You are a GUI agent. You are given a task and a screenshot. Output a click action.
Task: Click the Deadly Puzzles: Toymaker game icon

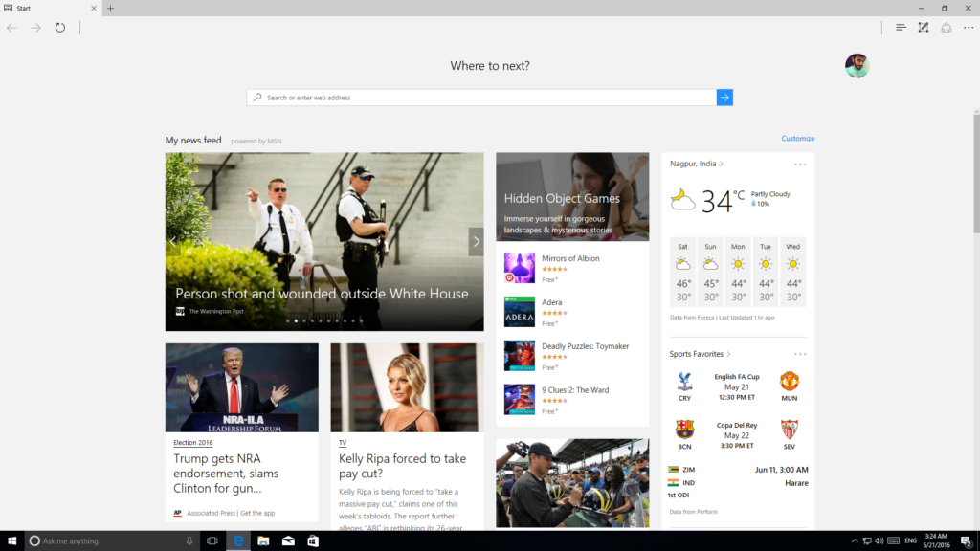coord(520,356)
